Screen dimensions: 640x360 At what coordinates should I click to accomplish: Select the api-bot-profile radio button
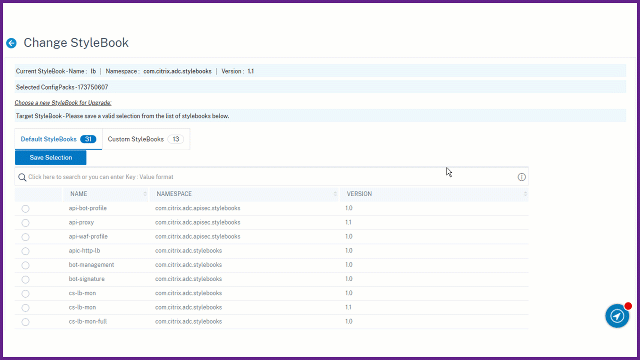coord(25,209)
